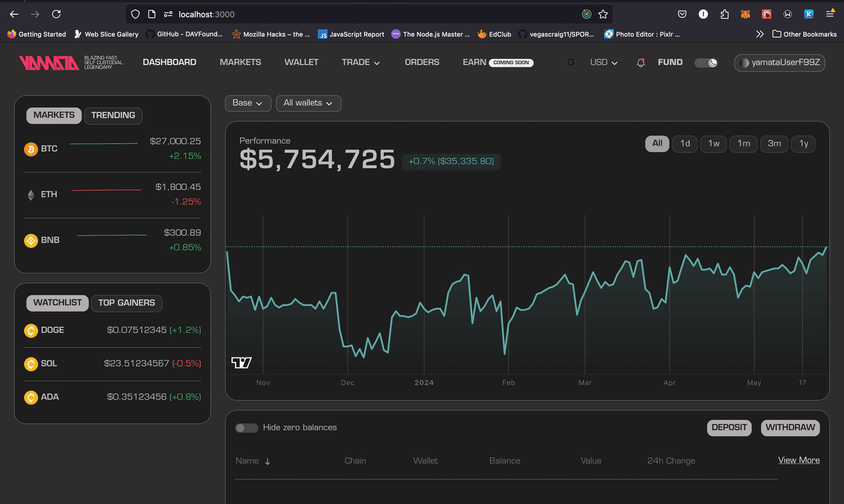Open the notifications bell

(641, 63)
